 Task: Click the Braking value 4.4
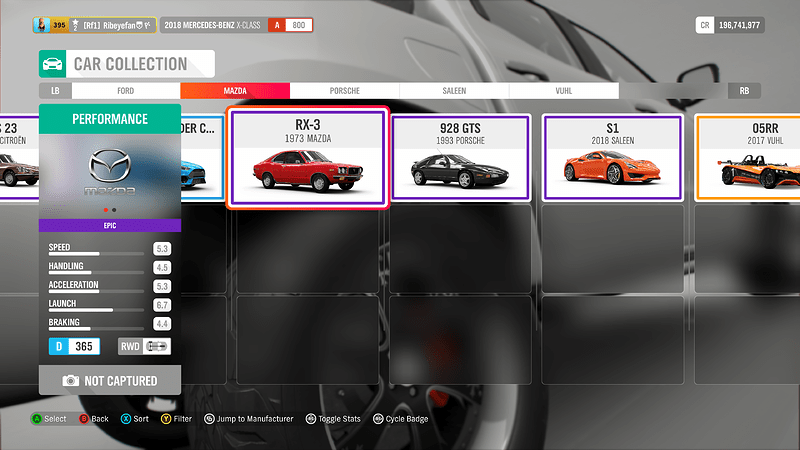point(162,324)
